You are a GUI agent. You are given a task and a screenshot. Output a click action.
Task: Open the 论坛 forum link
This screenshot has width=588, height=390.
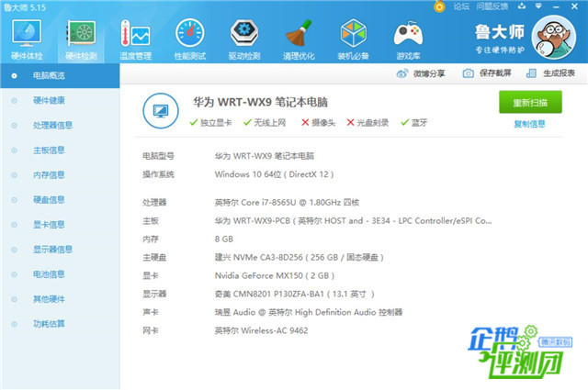(461, 6)
